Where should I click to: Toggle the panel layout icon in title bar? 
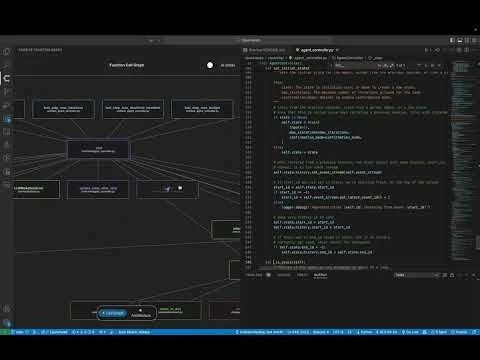(x=460, y=40)
